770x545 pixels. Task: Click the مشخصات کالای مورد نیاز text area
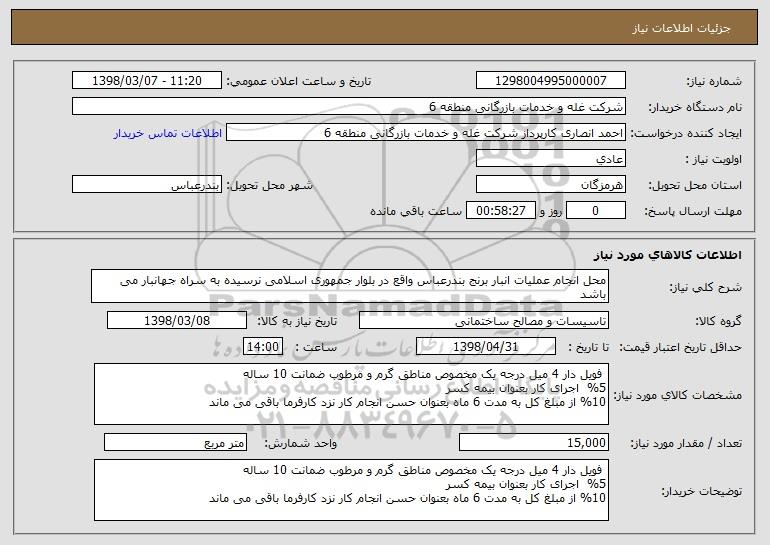[x=351, y=394]
